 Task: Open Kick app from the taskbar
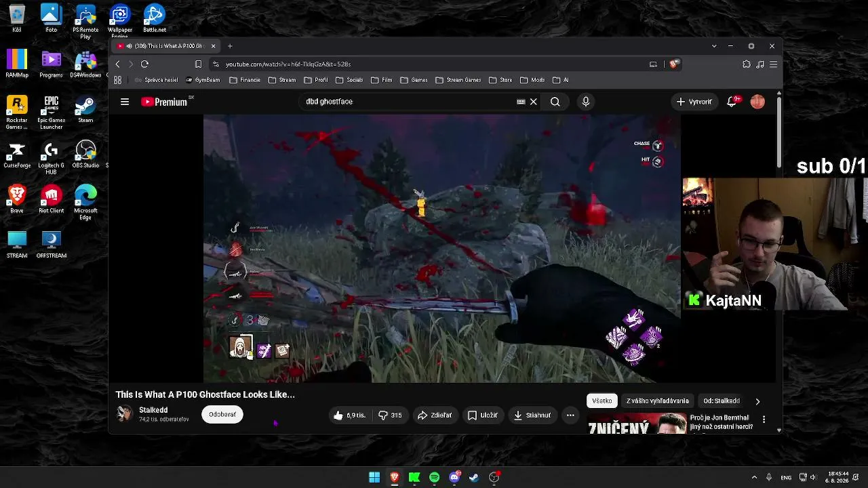click(x=414, y=477)
